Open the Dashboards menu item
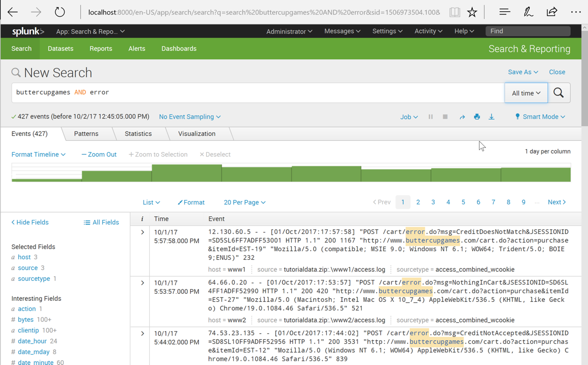Image resolution: width=588 pixels, height=365 pixels. (179, 49)
